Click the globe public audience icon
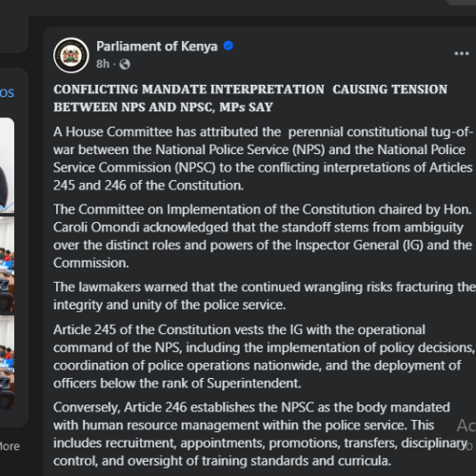Viewport: 476px width, 476px height. point(125,65)
